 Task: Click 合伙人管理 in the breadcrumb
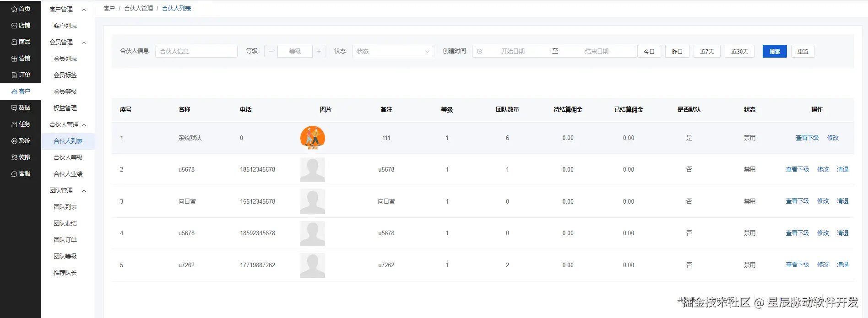point(139,8)
